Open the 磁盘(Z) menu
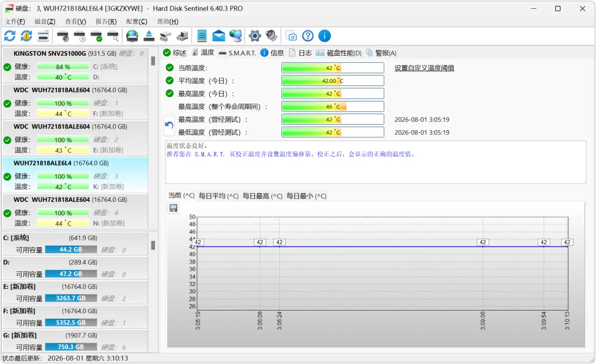The width and height of the screenshot is (596, 364). pos(45,22)
